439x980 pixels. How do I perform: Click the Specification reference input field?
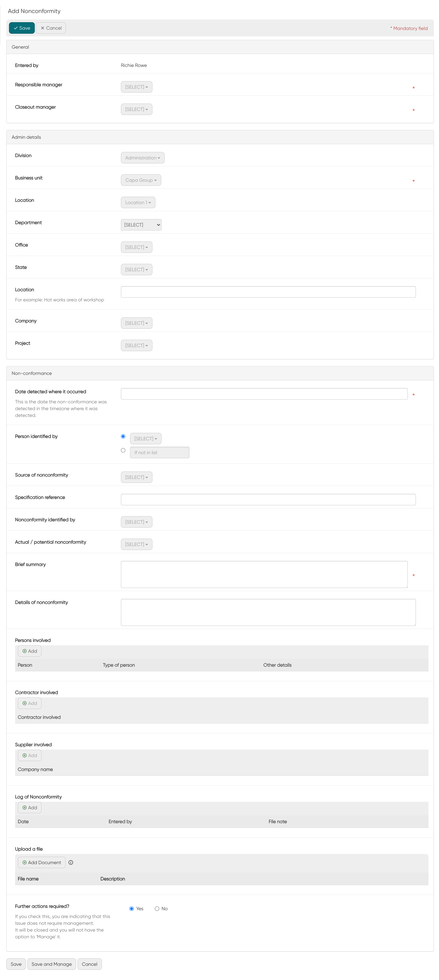coord(268,499)
